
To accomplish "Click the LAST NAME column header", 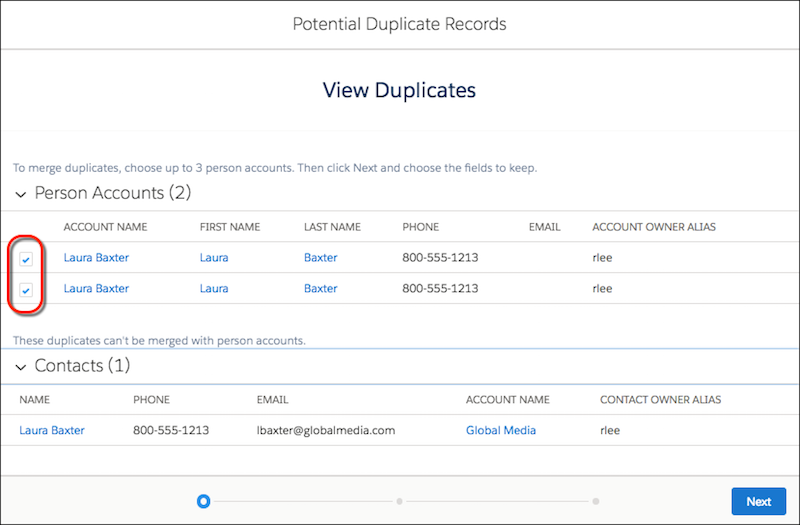I will tap(332, 227).
